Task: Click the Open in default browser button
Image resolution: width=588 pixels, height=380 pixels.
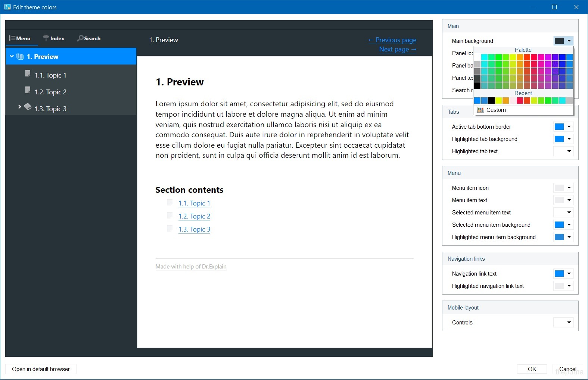Action: pyautogui.click(x=41, y=369)
